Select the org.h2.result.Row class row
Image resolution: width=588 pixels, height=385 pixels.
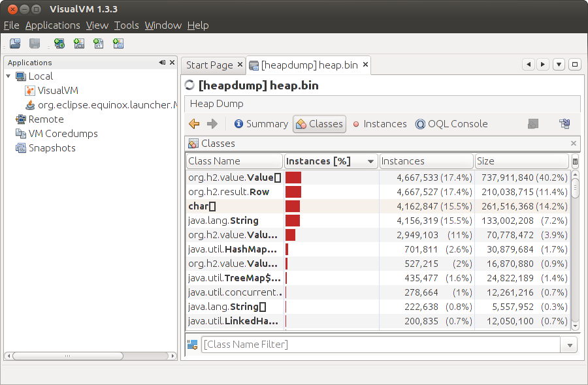378,192
